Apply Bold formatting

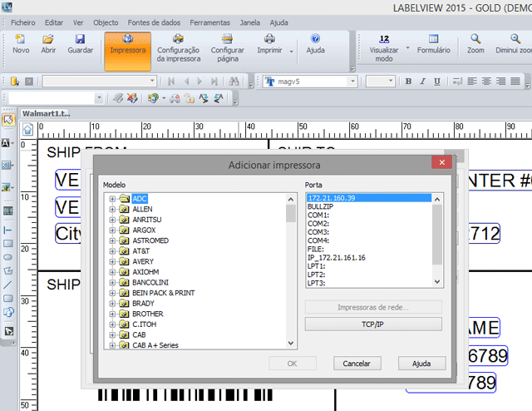point(408,82)
